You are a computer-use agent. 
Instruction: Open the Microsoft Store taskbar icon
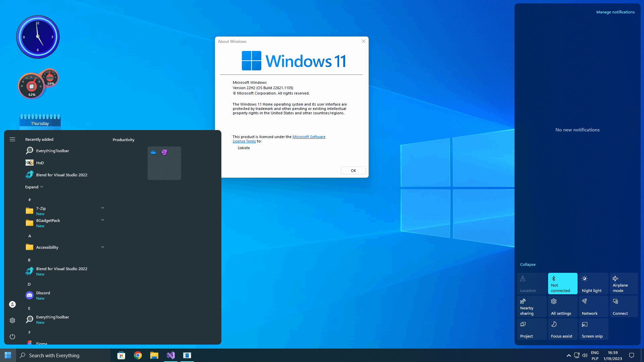121,355
